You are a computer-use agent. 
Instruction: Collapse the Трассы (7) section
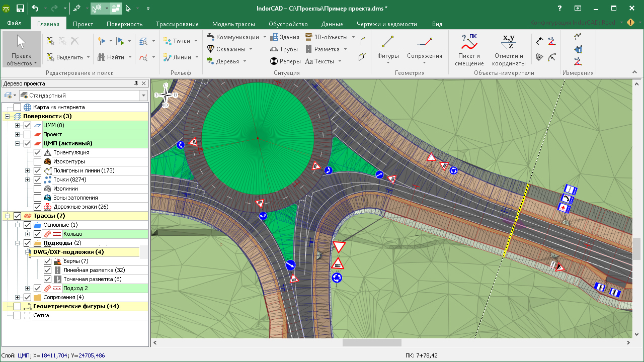click(x=8, y=216)
